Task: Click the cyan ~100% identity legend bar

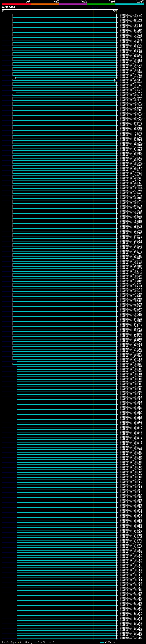Action: point(130,4)
